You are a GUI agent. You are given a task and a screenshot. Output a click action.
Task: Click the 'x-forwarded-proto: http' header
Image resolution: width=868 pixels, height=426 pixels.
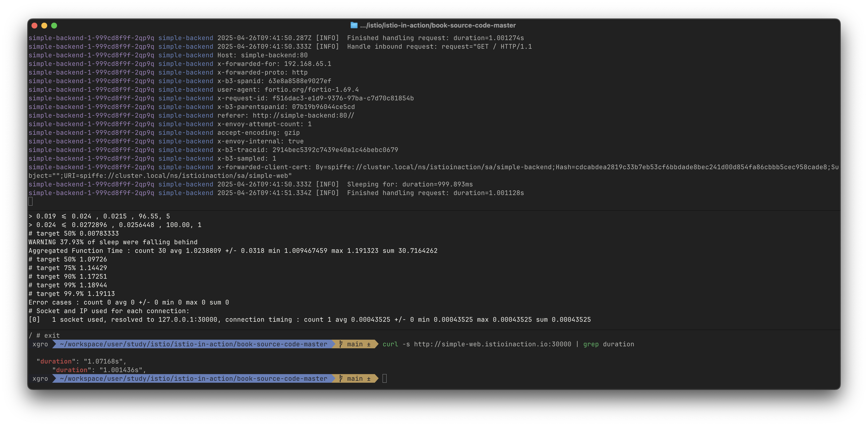click(262, 73)
